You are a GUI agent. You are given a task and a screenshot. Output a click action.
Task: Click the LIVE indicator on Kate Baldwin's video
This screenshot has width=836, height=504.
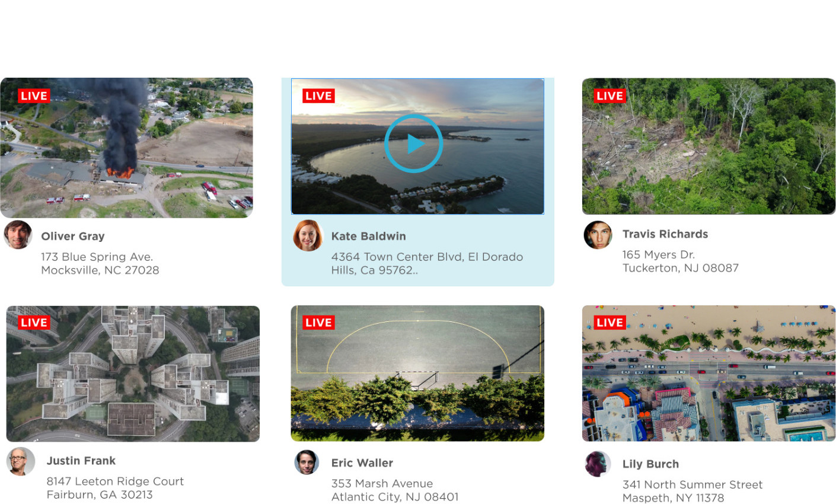(x=318, y=95)
